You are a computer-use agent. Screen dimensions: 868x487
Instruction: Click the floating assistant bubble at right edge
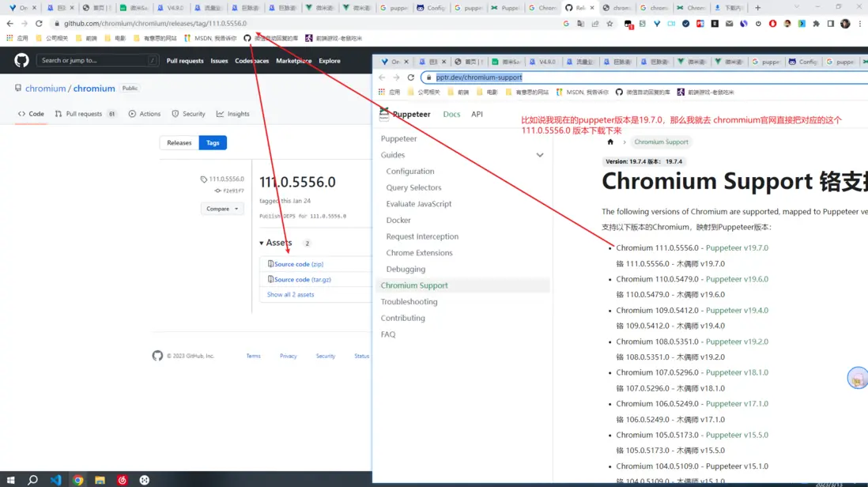[x=858, y=378]
